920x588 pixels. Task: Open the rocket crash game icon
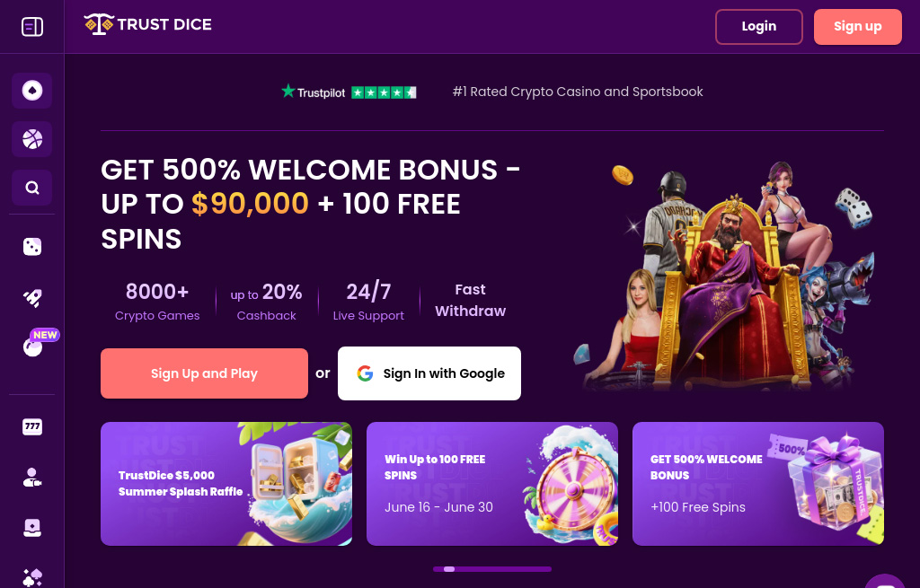pyautogui.click(x=32, y=298)
